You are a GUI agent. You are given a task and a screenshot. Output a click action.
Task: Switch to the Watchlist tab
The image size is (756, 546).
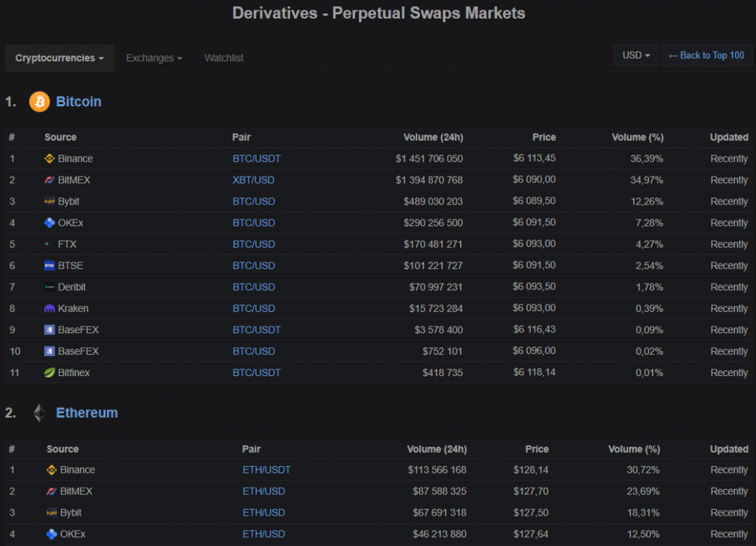click(224, 58)
